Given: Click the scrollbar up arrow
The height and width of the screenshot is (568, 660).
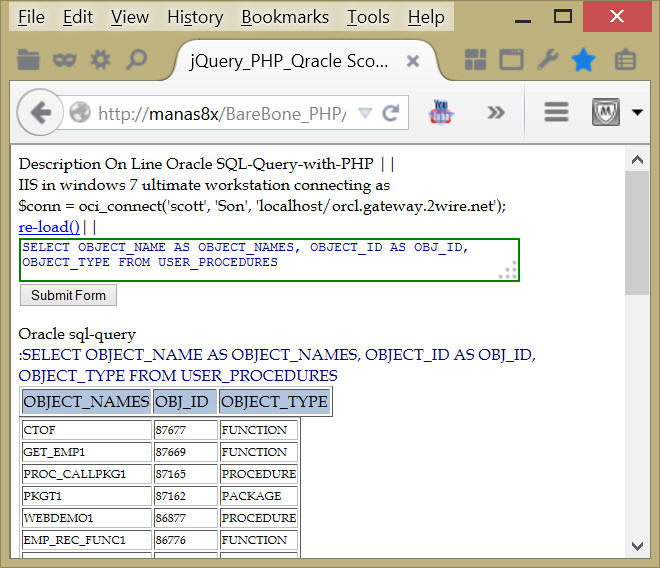Looking at the screenshot, I should (x=637, y=160).
